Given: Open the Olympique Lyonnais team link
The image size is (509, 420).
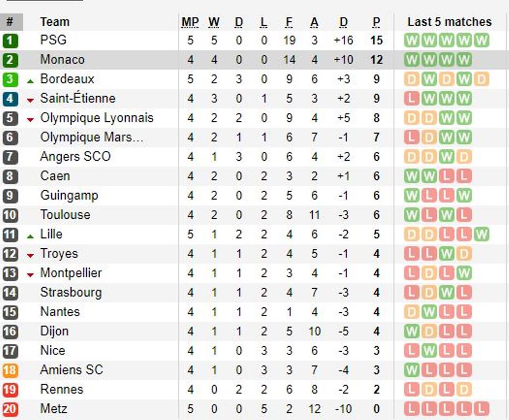Looking at the screenshot, I should [x=97, y=118].
